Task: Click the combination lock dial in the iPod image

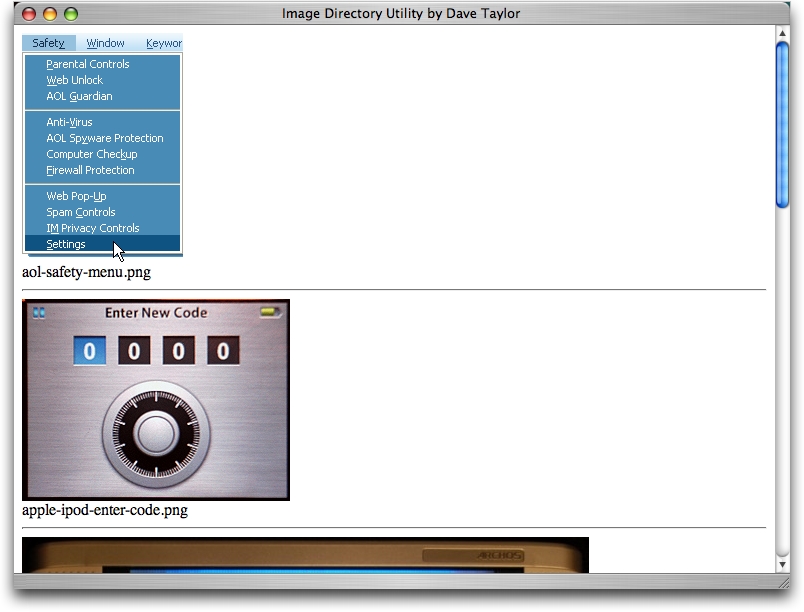Action: point(155,434)
